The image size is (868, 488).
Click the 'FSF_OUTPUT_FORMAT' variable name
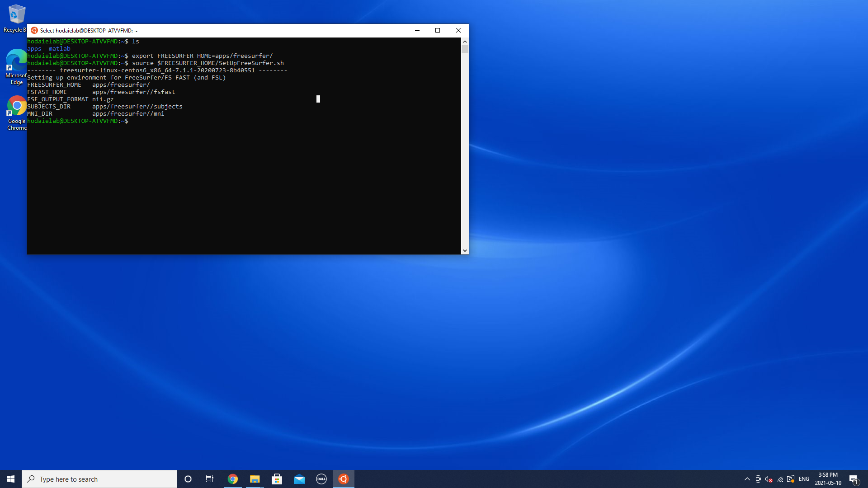click(58, 99)
